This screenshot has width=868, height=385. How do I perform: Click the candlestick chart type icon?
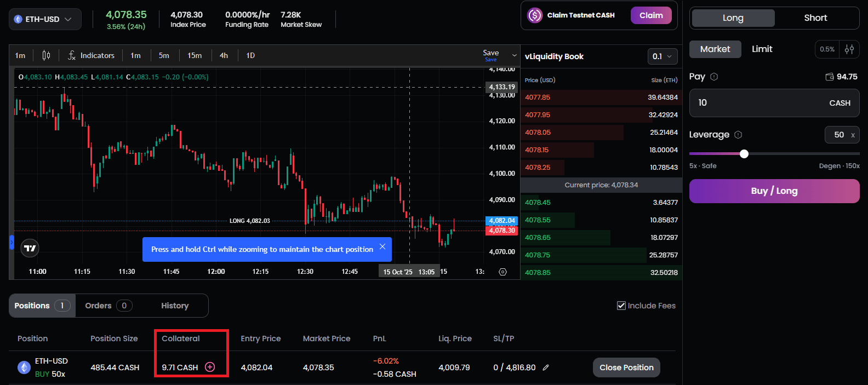46,55
